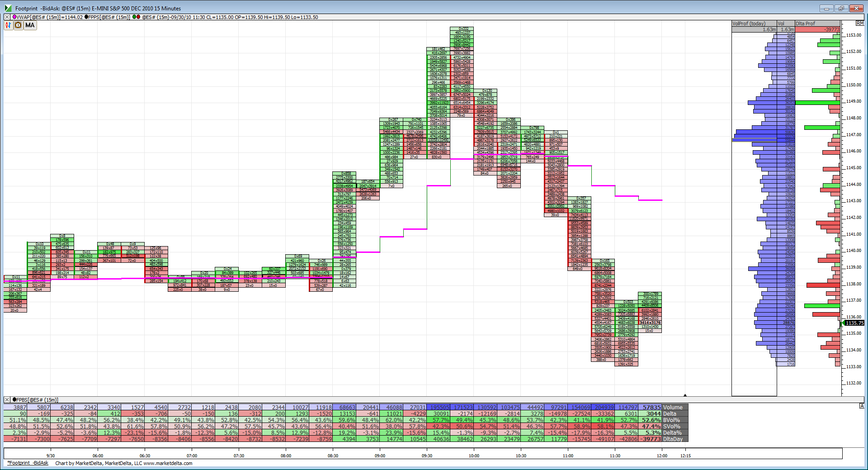Click the 11:30 time axis label
This screenshot has width=868, height=470.
615,456
